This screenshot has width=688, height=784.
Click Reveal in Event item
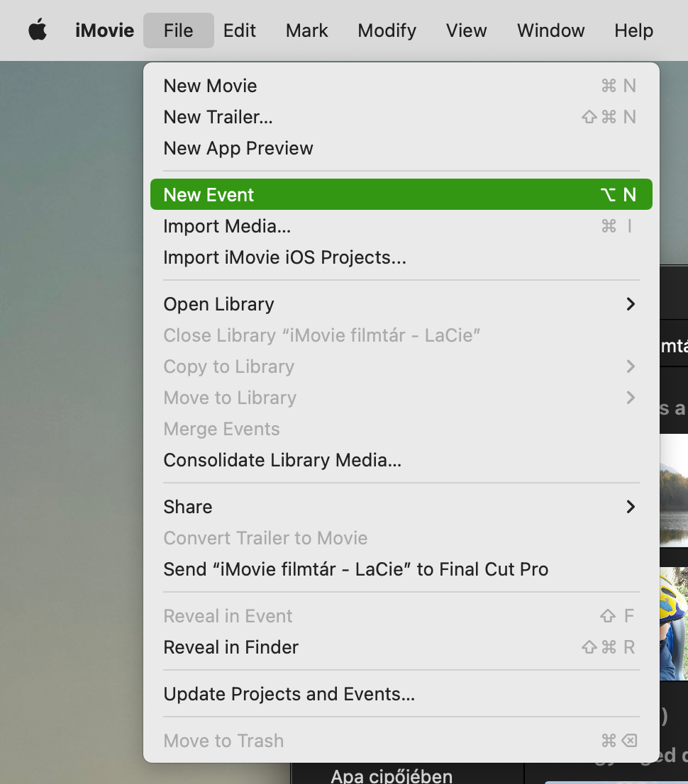click(x=401, y=616)
